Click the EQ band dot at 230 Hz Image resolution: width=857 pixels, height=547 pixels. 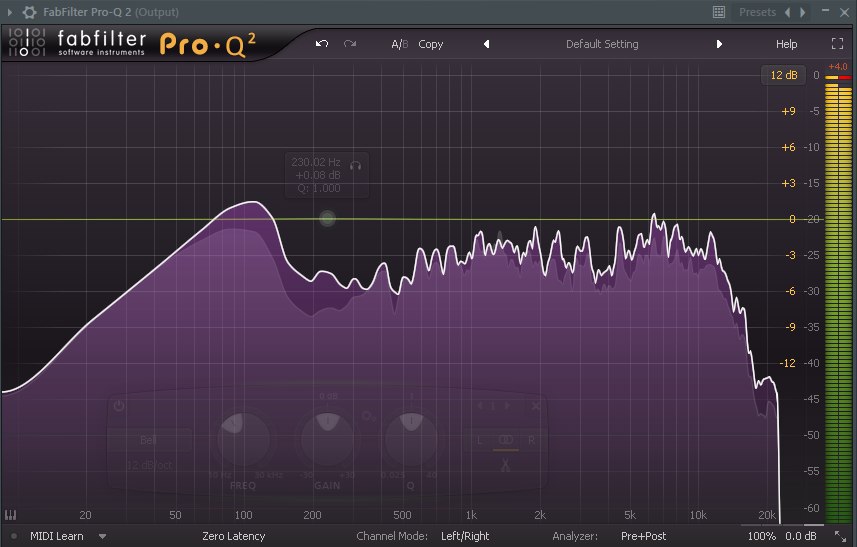[327, 219]
